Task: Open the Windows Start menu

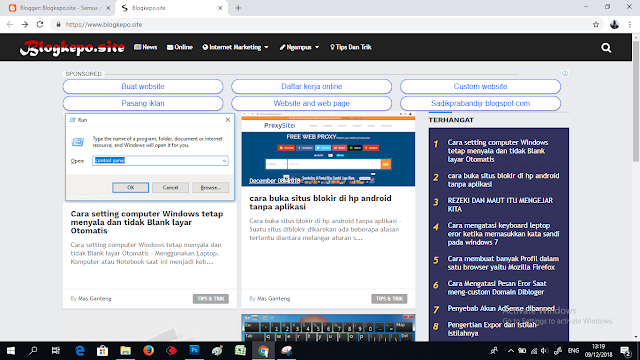Action: 11,351
